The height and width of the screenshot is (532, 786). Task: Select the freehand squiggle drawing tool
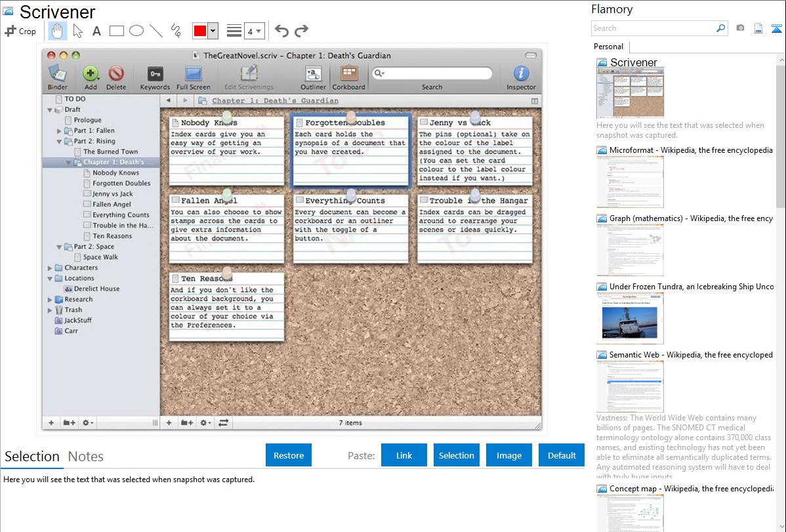point(176,31)
